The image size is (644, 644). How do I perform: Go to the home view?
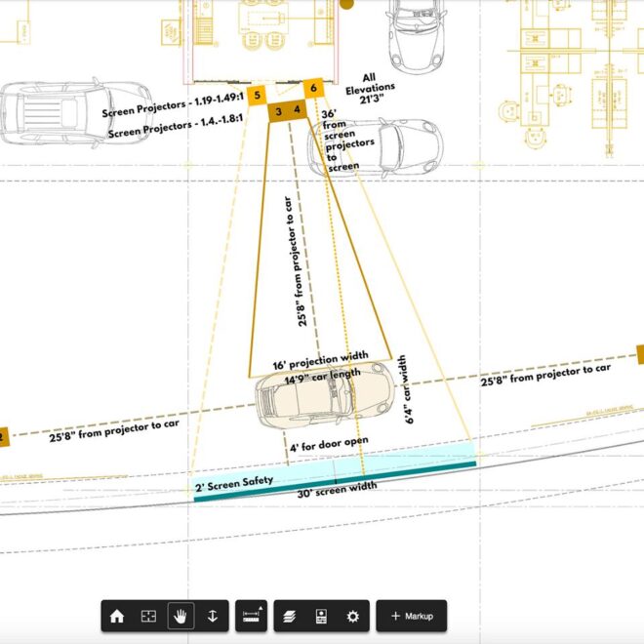tap(117, 616)
